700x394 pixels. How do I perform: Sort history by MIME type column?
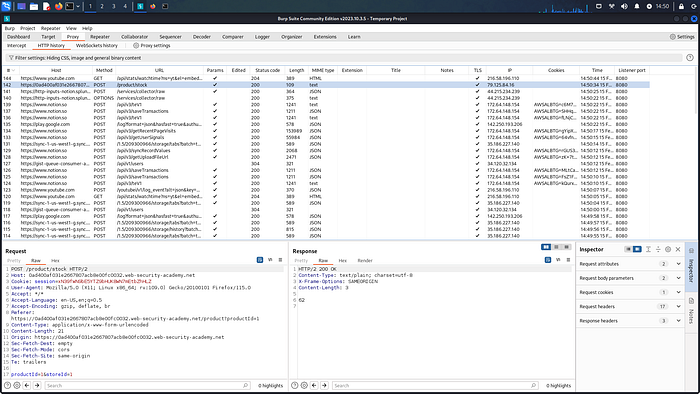point(323,70)
